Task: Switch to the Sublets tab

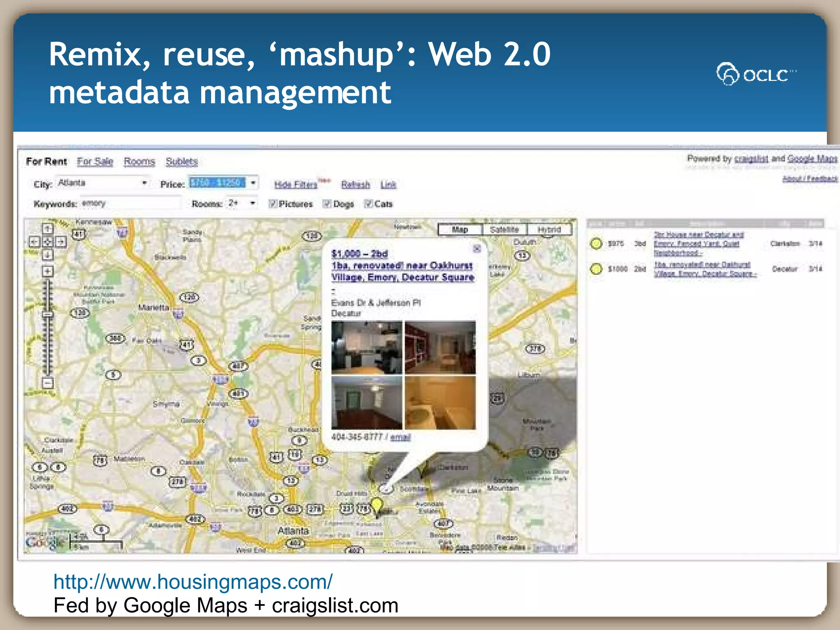Action: (x=182, y=162)
